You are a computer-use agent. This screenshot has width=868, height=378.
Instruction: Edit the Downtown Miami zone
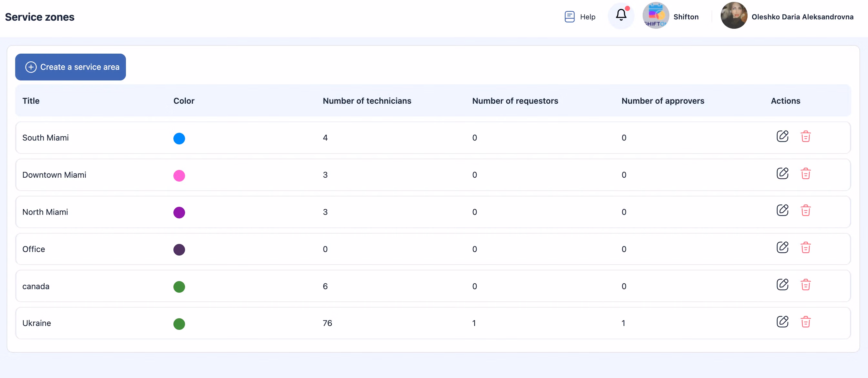[782, 174]
